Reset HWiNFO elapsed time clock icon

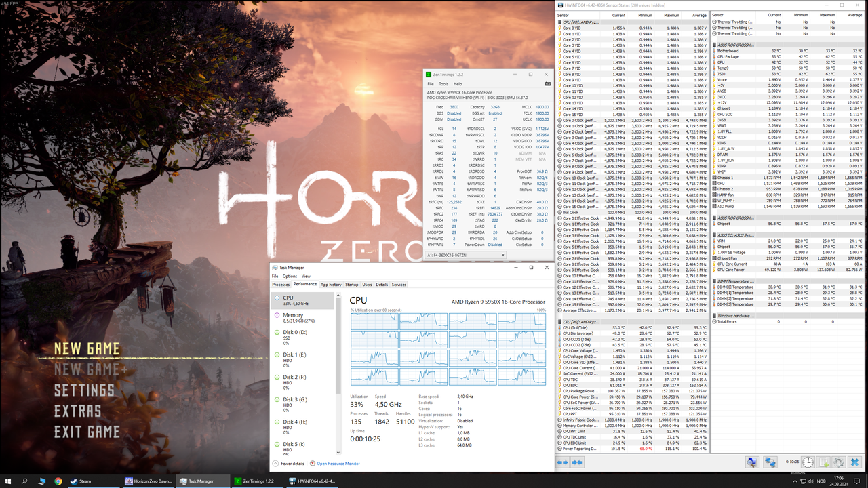(808, 462)
